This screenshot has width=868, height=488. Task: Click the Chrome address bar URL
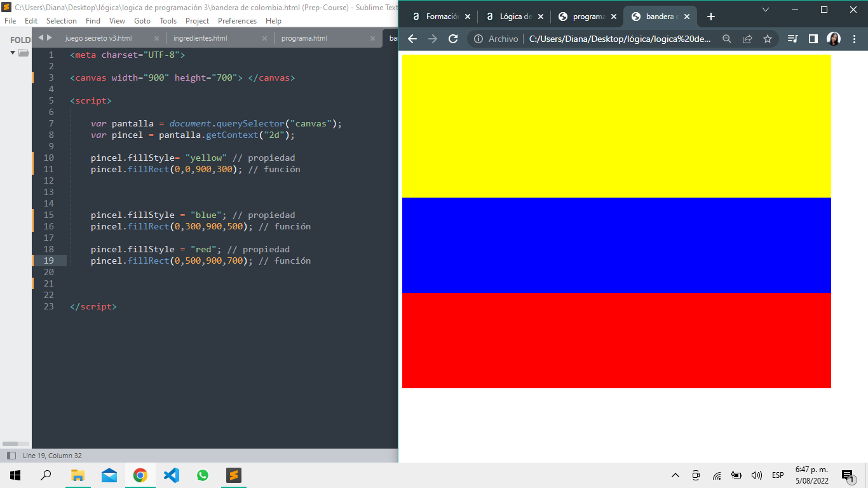pos(620,39)
